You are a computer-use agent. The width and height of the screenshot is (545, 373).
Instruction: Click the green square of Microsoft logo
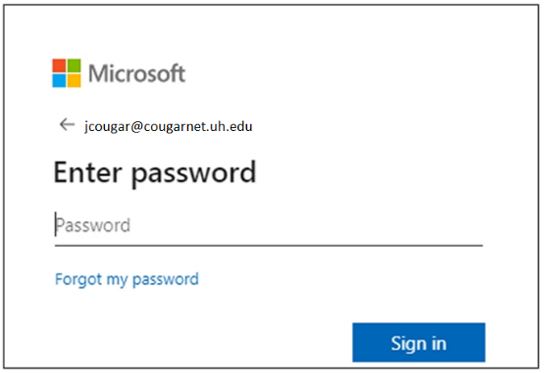click(74, 66)
